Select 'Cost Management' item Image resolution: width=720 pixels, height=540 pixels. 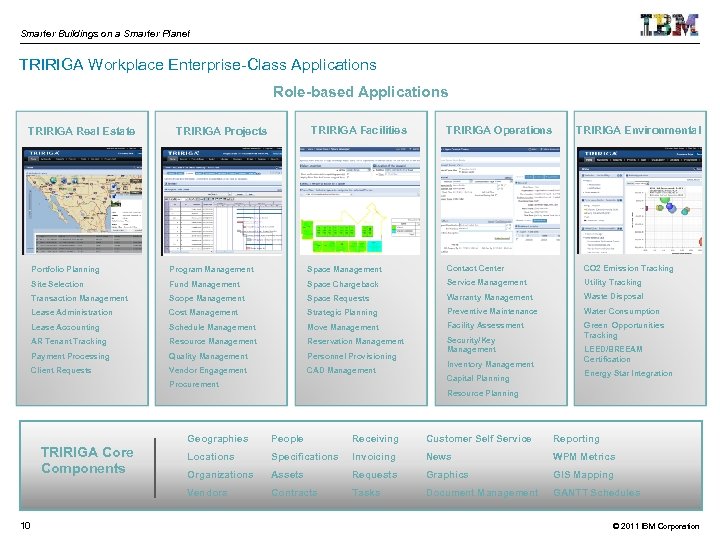(x=203, y=312)
